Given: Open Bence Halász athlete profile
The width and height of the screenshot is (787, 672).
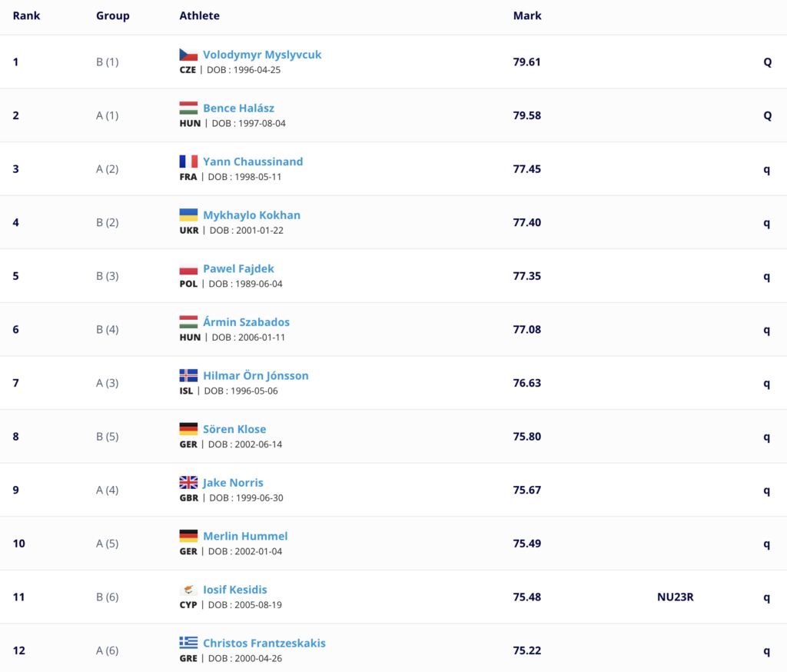Looking at the screenshot, I should pos(238,108).
